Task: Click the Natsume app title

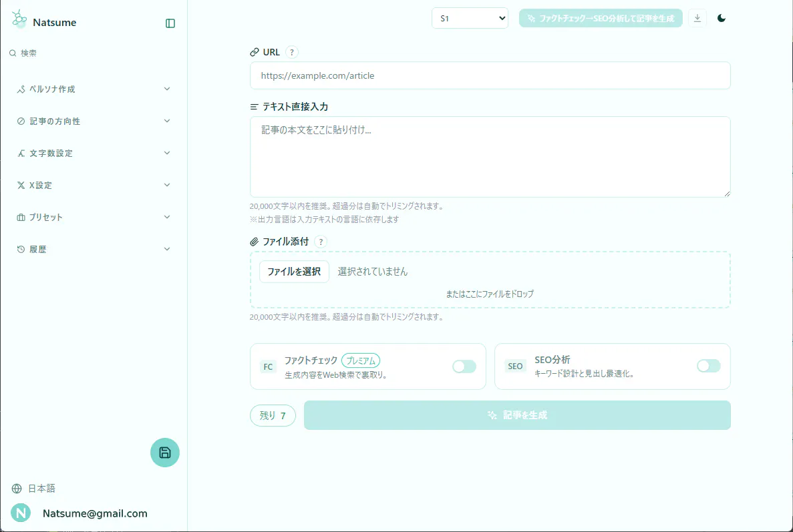Action: coord(55,22)
